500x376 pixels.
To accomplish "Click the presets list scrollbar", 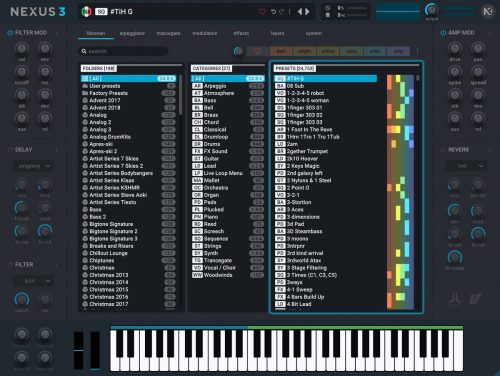I will (418, 78).
